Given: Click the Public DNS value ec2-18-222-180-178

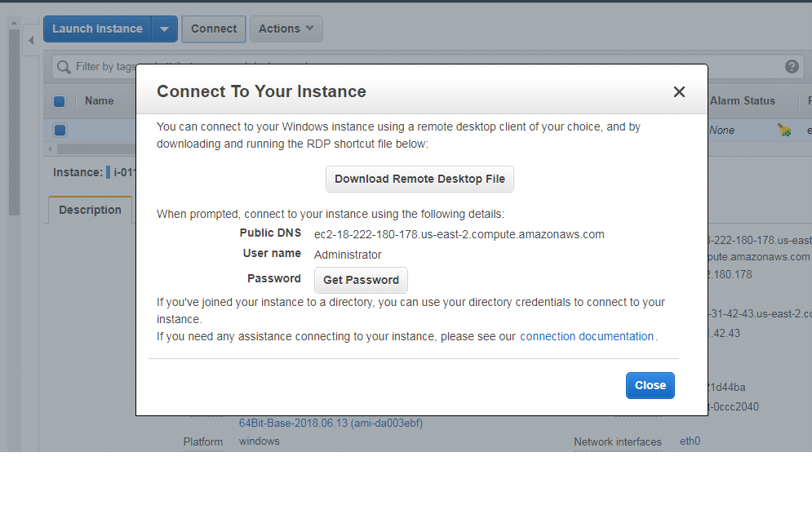Looking at the screenshot, I should point(459,235).
